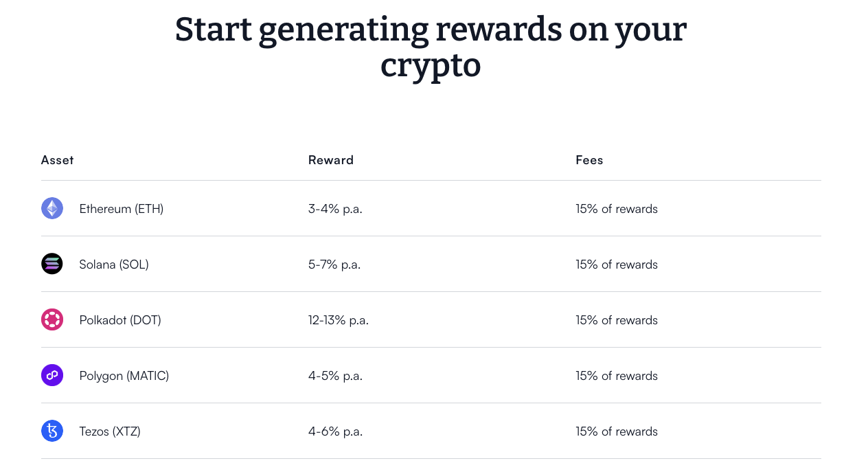The height and width of the screenshot is (472, 868).
Task: Click the 5-7% p.a. Solana reward
Action: pyautogui.click(x=334, y=265)
